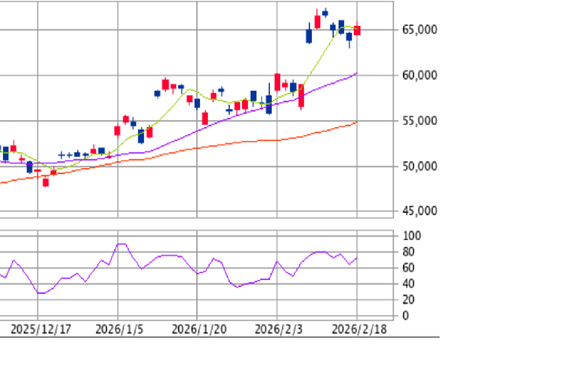588x380 pixels.
Task: Select the 2026/2/18 date label
Action: tap(359, 330)
